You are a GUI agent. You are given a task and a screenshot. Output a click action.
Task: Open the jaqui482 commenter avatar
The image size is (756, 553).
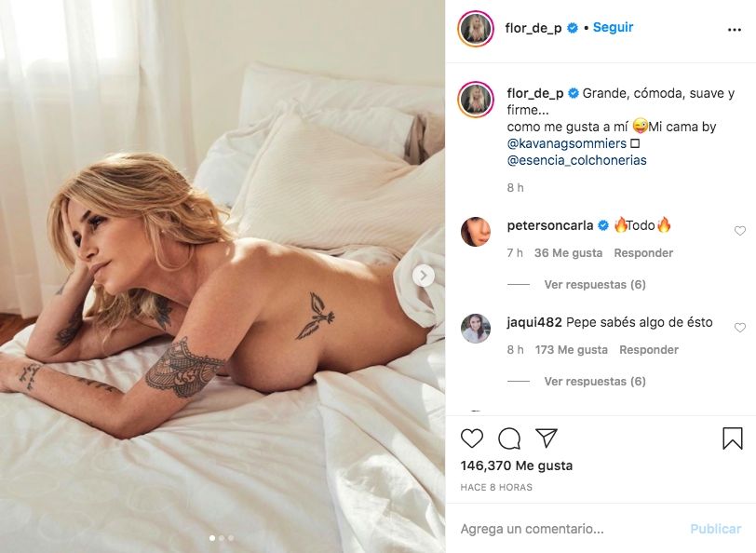click(x=476, y=329)
